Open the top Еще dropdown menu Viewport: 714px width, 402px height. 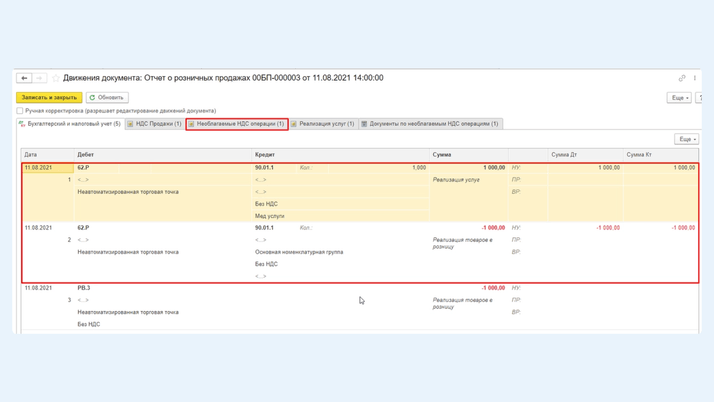[x=679, y=98]
